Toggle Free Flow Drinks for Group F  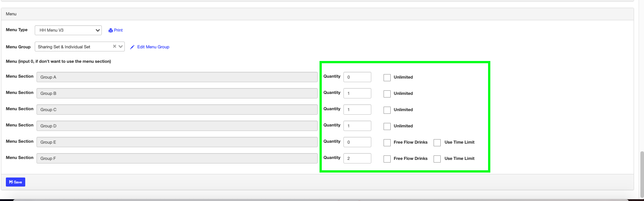387,159
